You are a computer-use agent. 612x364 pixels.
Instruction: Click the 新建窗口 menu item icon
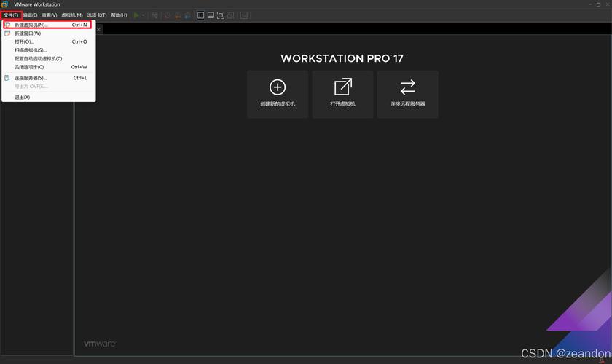click(x=7, y=33)
